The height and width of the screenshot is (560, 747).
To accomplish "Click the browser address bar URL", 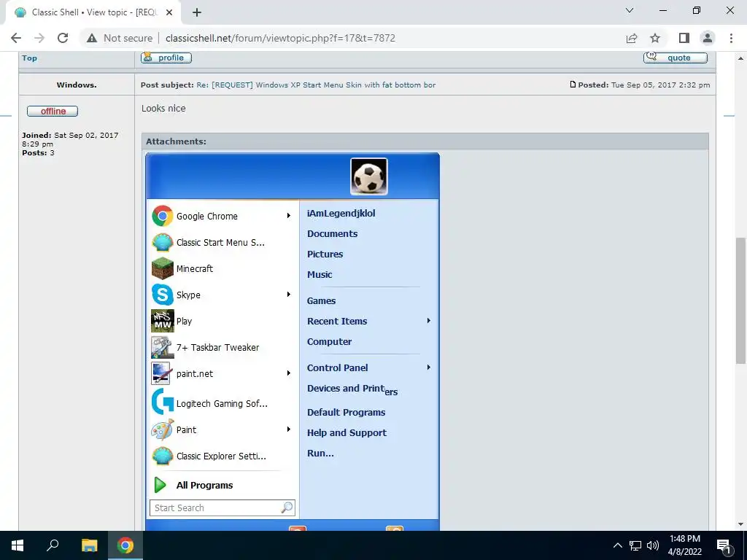I will (x=280, y=38).
